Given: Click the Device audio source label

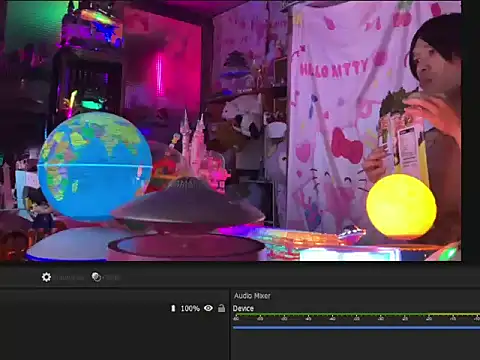Looking at the screenshot, I should [243, 308].
